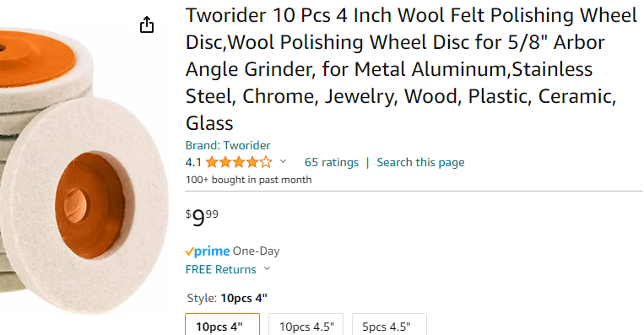Click the $9.99 price
The height and width of the screenshot is (335, 644).
coord(202,218)
